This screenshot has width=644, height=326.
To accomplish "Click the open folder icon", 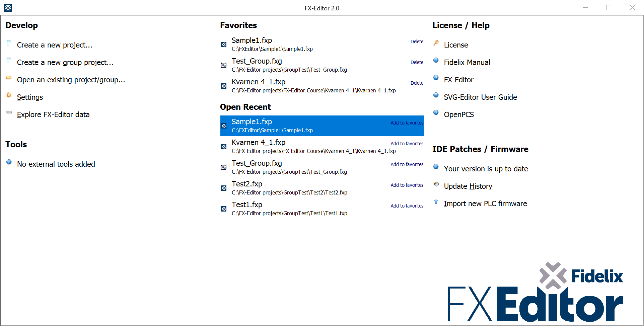I will point(9,78).
